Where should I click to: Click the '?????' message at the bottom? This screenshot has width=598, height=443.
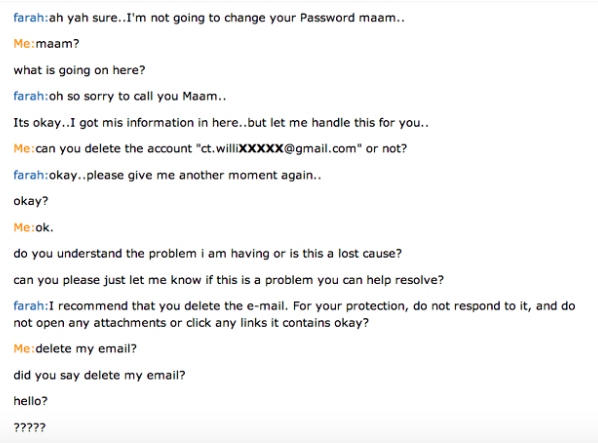(29, 427)
